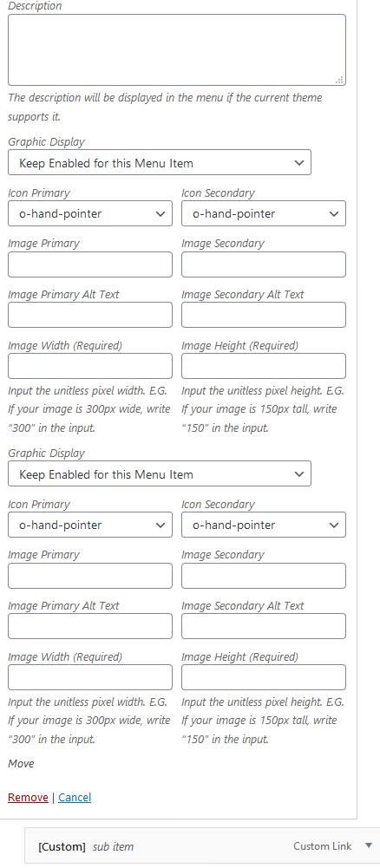Open the first Icon Secondary dropdown
This screenshot has width=380, height=868.
pos(264,213)
